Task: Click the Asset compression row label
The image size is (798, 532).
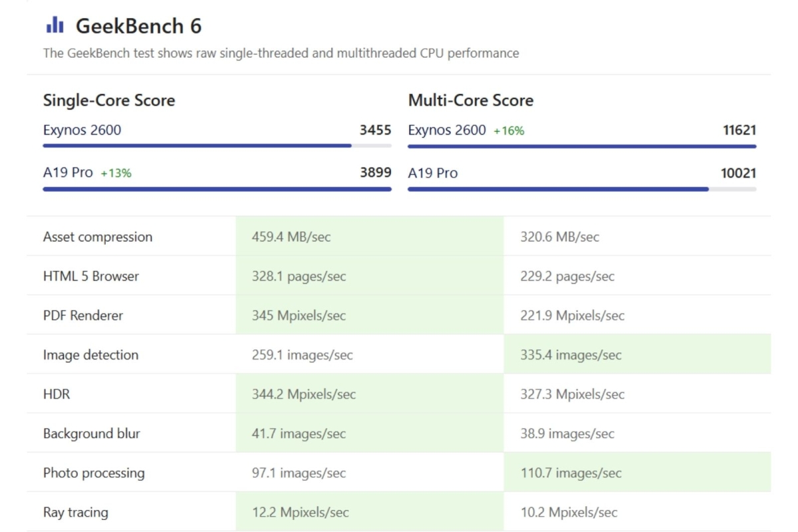Action: click(x=98, y=237)
